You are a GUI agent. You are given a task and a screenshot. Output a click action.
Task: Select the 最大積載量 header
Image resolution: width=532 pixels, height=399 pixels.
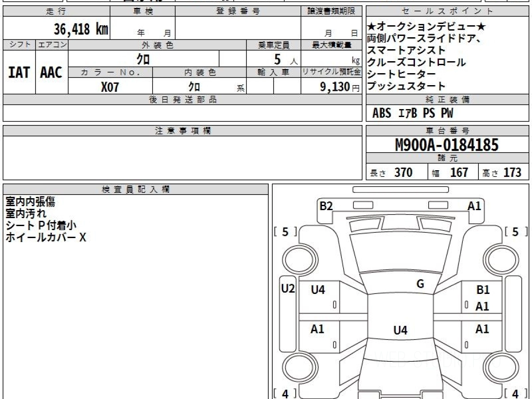click(x=331, y=45)
